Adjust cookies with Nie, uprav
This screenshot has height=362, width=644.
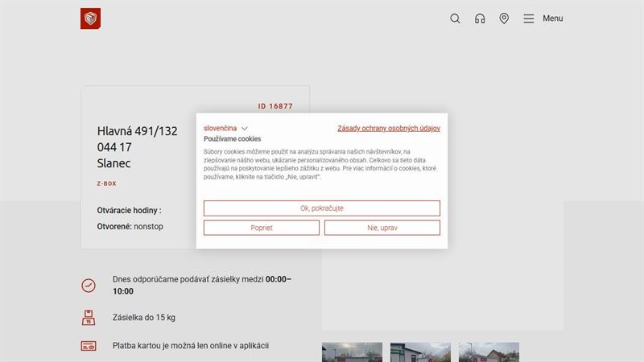coord(382,228)
